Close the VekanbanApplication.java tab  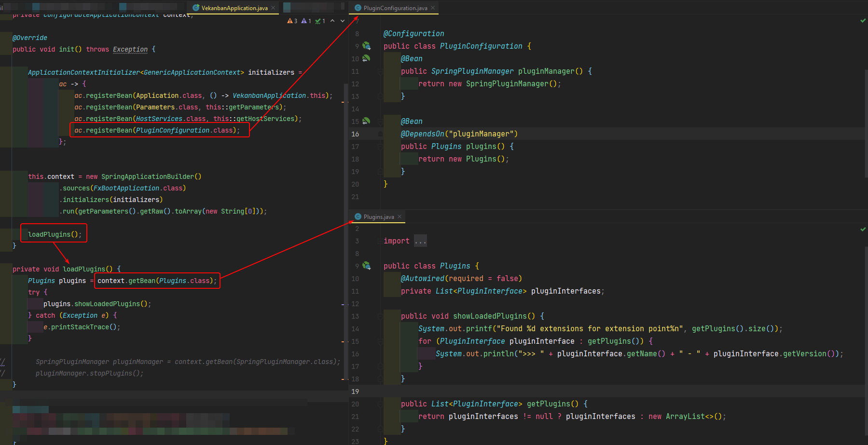coord(273,8)
